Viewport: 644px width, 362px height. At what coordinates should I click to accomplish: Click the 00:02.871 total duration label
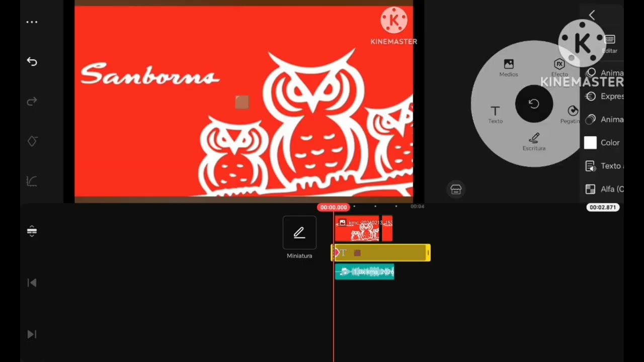(x=603, y=207)
